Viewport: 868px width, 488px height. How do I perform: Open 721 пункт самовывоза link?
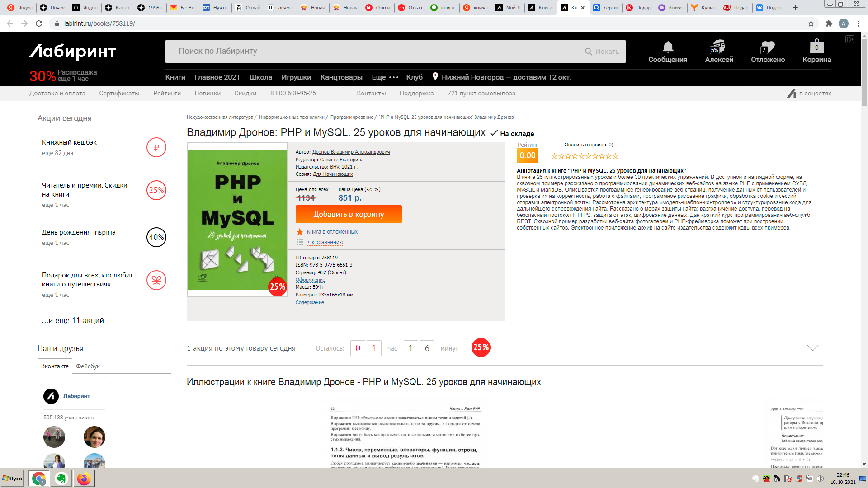point(481,94)
